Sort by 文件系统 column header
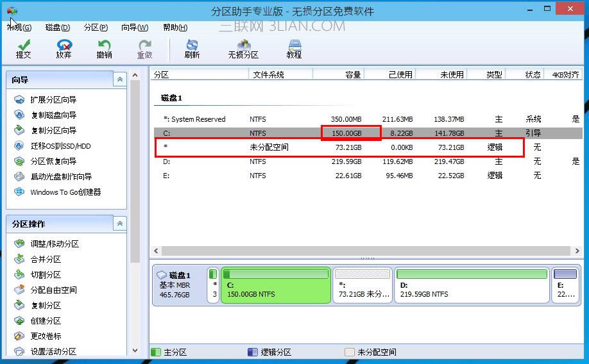 click(280, 75)
